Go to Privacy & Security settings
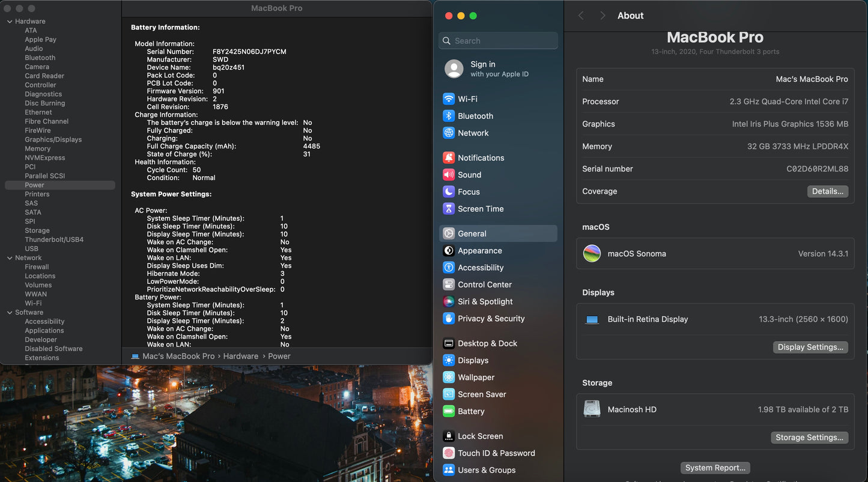868x482 pixels. coord(491,319)
